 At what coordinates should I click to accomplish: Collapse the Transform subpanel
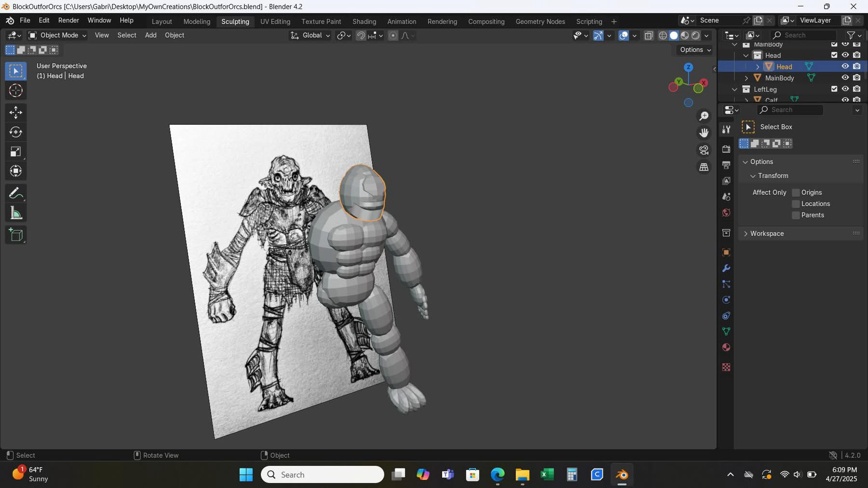click(753, 176)
